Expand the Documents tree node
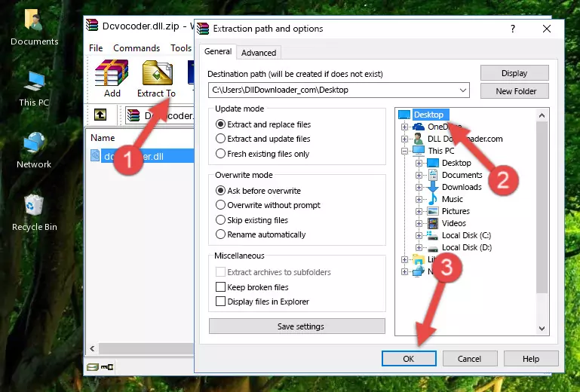The width and height of the screenshot is (580, 392). [x=419, y=176]
